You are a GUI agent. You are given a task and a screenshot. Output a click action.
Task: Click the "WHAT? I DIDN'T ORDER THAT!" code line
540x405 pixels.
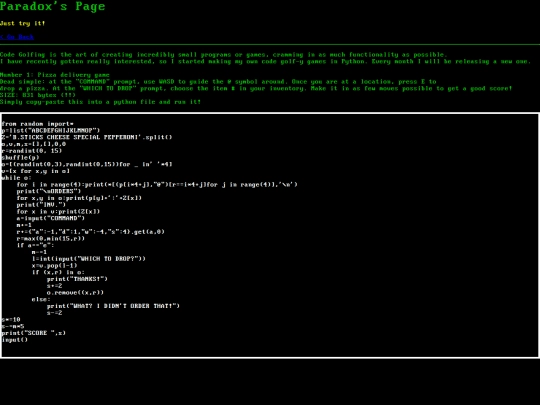click(113, 306)
